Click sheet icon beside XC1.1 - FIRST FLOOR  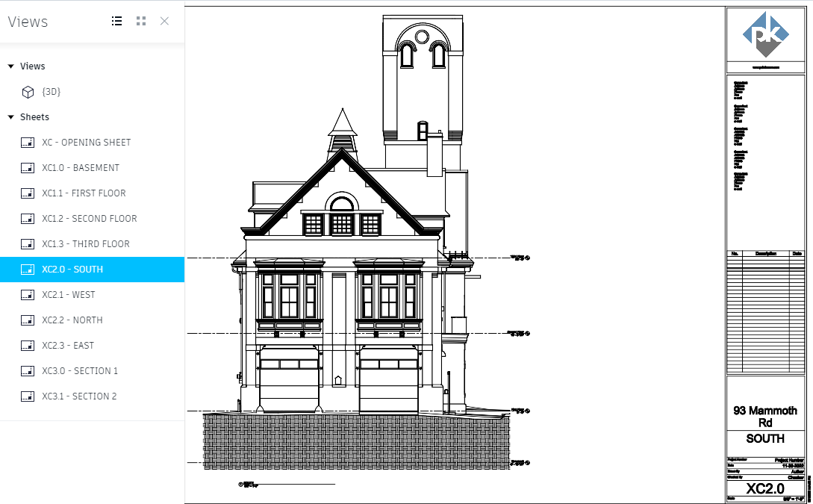coord(28,193)
